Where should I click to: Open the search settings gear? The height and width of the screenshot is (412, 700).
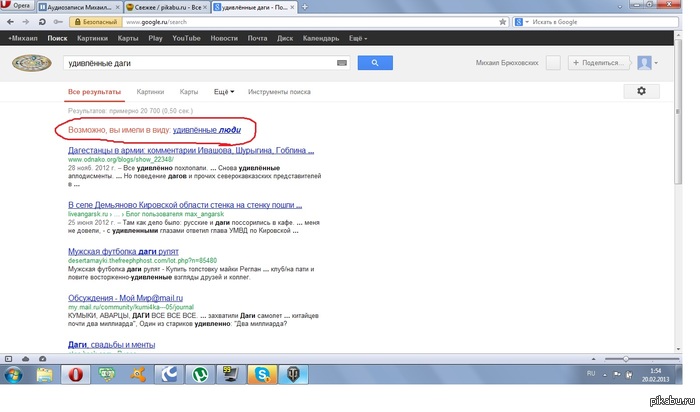click(641, 91)
